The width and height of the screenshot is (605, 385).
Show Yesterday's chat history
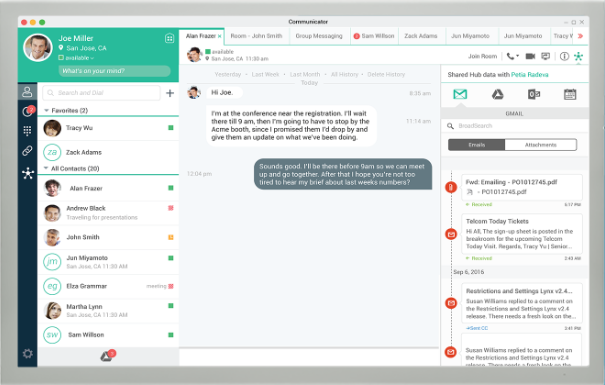click(228, 74)
